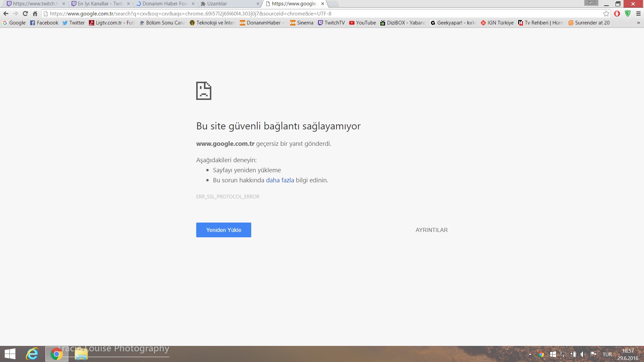Expand the bookmarks overflow chevron
The height and width of the screenshot is (362, 644).
(x=638, y=23)
